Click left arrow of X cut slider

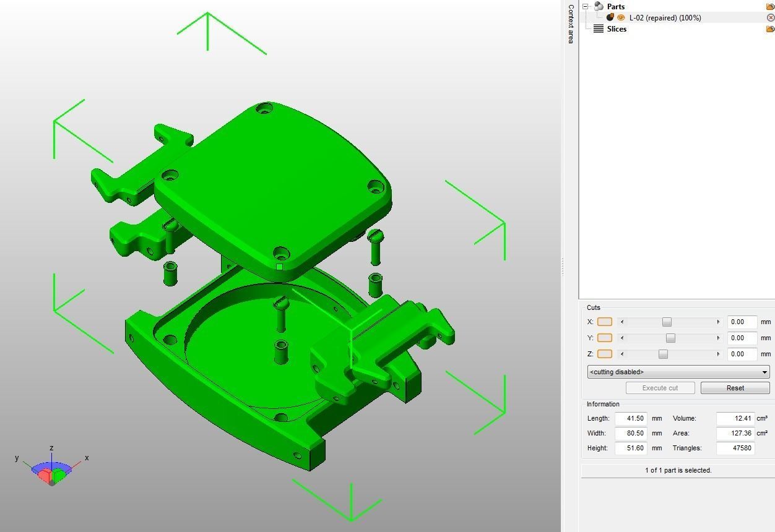622,322
